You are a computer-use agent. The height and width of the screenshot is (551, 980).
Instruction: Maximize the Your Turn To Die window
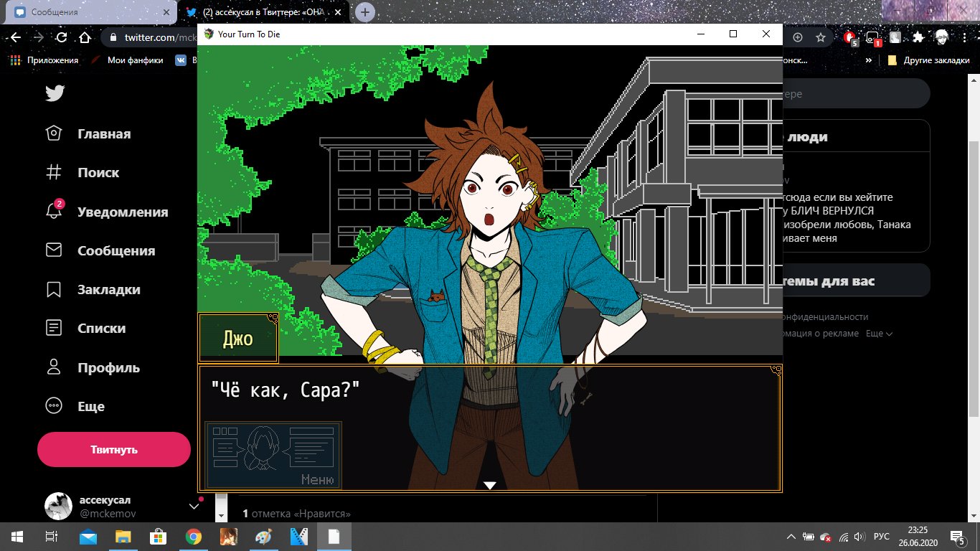733,34
